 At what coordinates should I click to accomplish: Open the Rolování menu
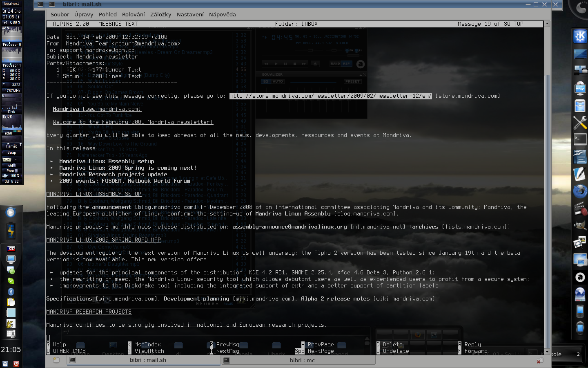point(134,14)
